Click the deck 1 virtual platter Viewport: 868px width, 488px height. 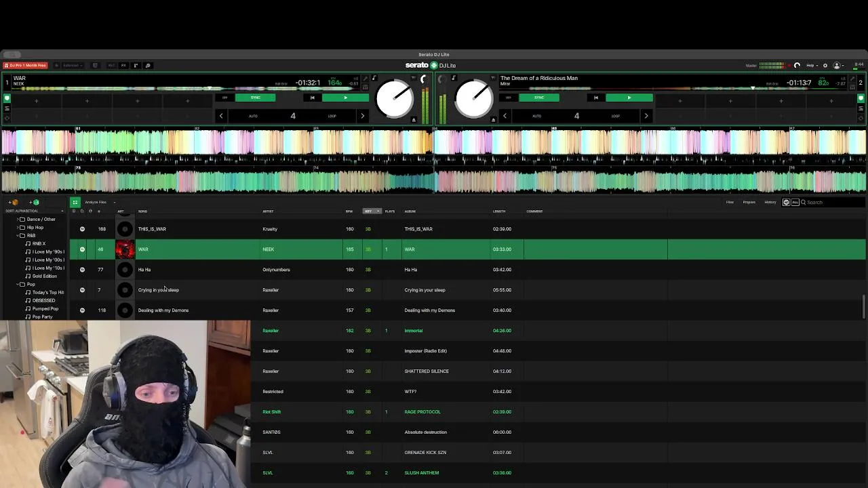395,99
